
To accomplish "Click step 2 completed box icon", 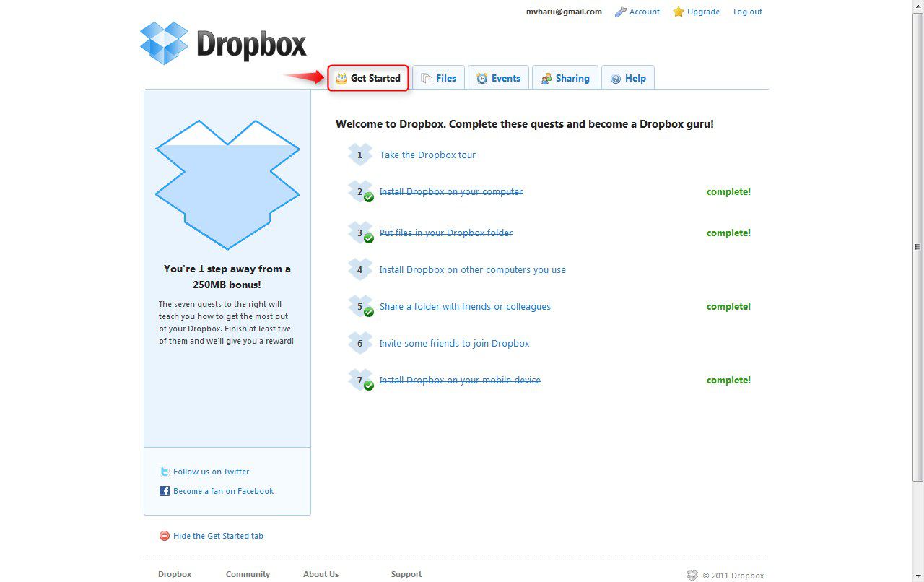I will point(360,191).
